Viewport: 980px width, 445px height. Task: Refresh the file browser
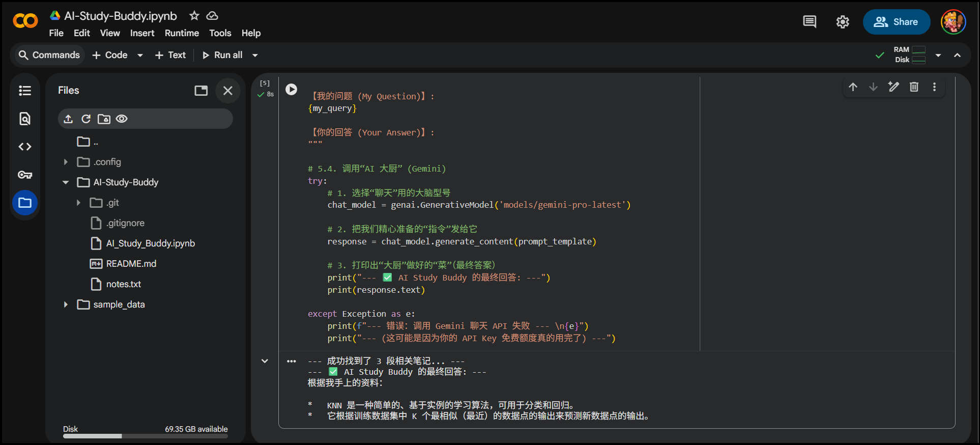point(86,119)
